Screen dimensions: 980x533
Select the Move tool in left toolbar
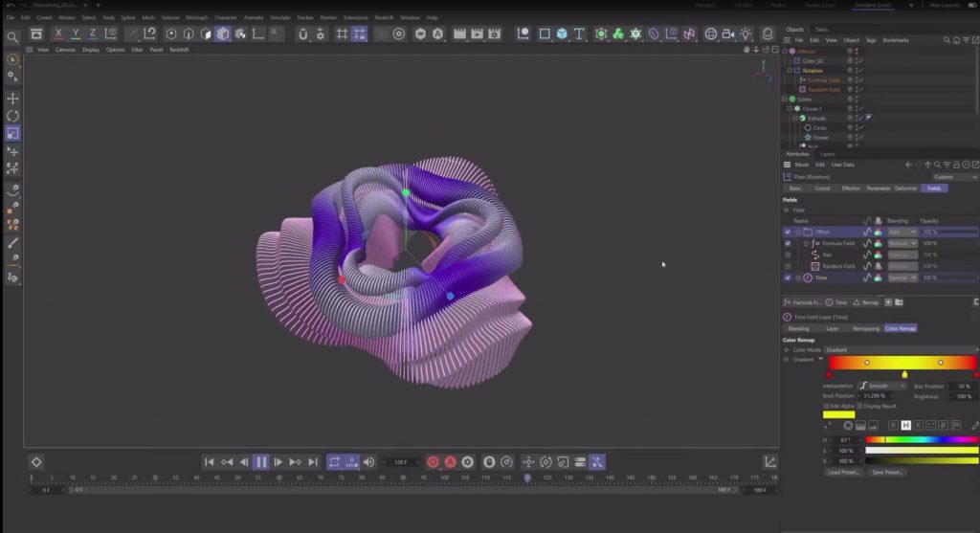tap(12, 99)
